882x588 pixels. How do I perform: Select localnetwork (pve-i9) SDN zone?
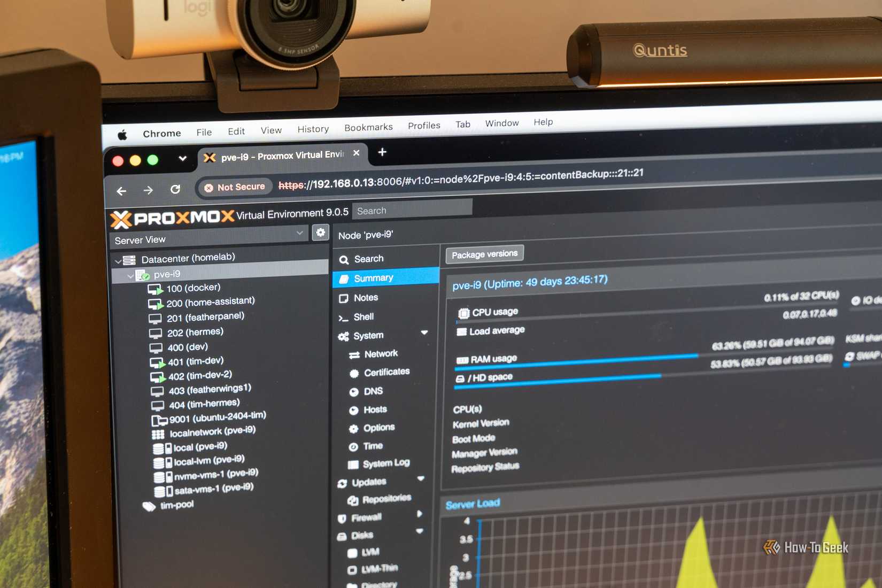pos(204,432)
